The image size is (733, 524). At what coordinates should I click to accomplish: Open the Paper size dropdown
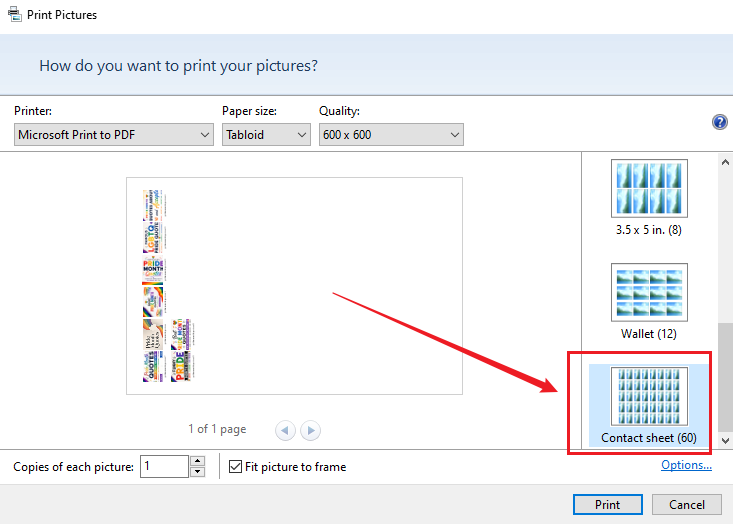[x=266, y=135]
